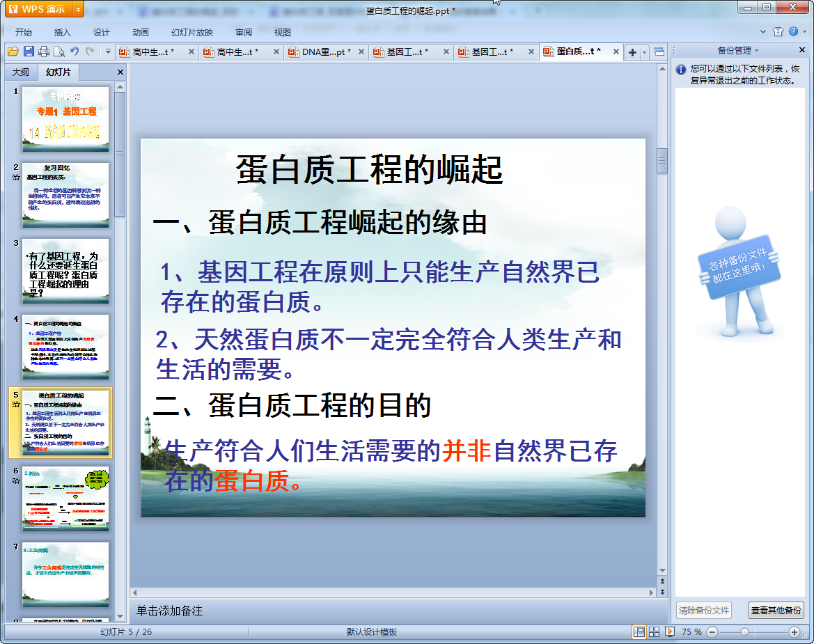This screenshot has height=644, width=814.
Task: Open the 备份管理 panel dropdown
Action: point(756,51)
